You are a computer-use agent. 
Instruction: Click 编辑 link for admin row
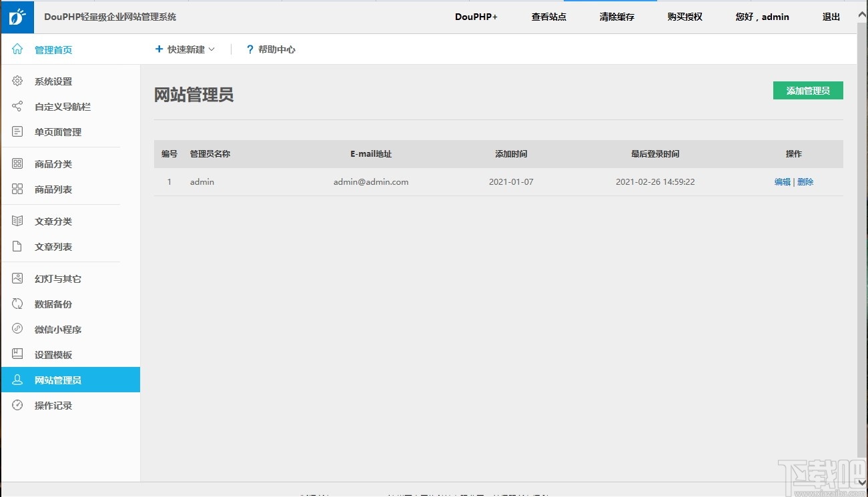(x=782, y=181)
